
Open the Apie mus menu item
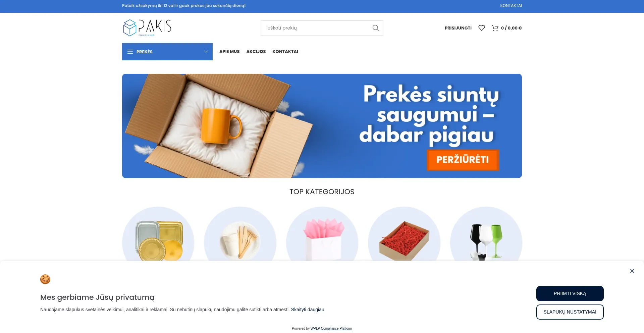(x=229, y=52)
